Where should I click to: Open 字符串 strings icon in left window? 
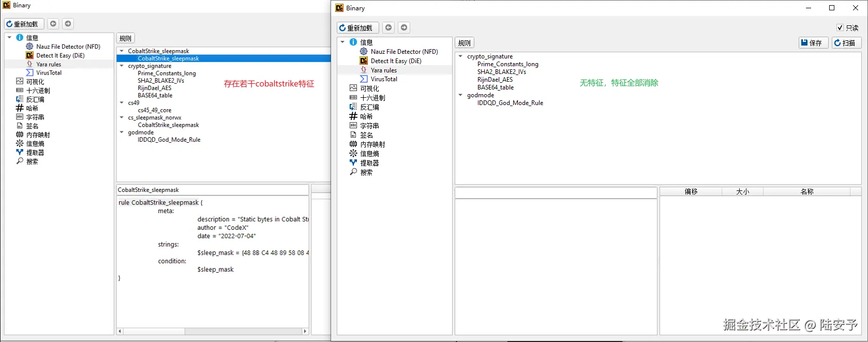tap(20, 117)
